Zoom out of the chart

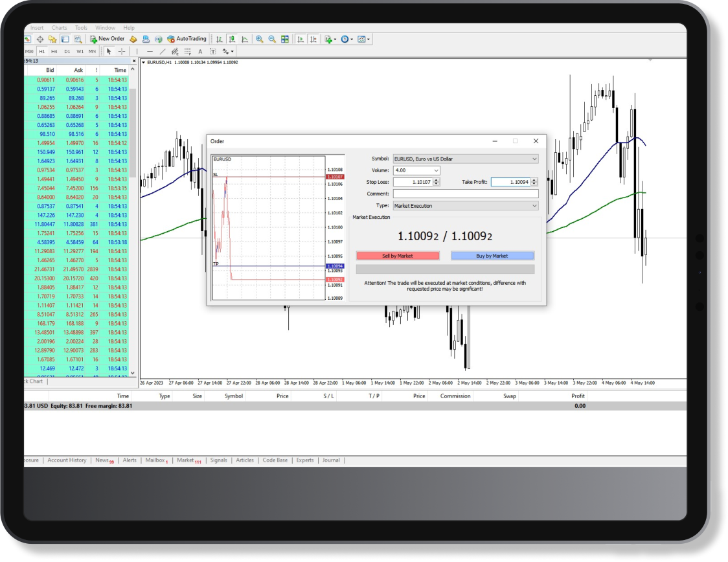272,39
